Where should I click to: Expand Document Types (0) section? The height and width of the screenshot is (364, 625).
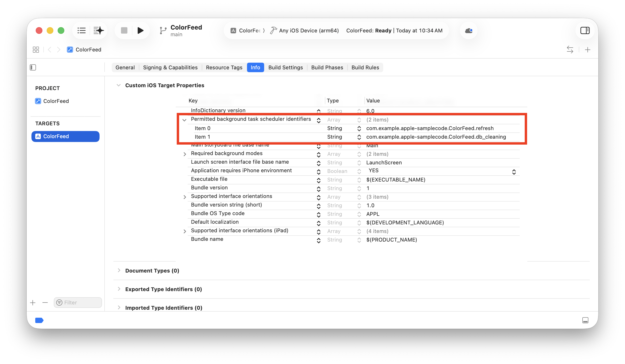pyautogui.click(x=119, y=270)
